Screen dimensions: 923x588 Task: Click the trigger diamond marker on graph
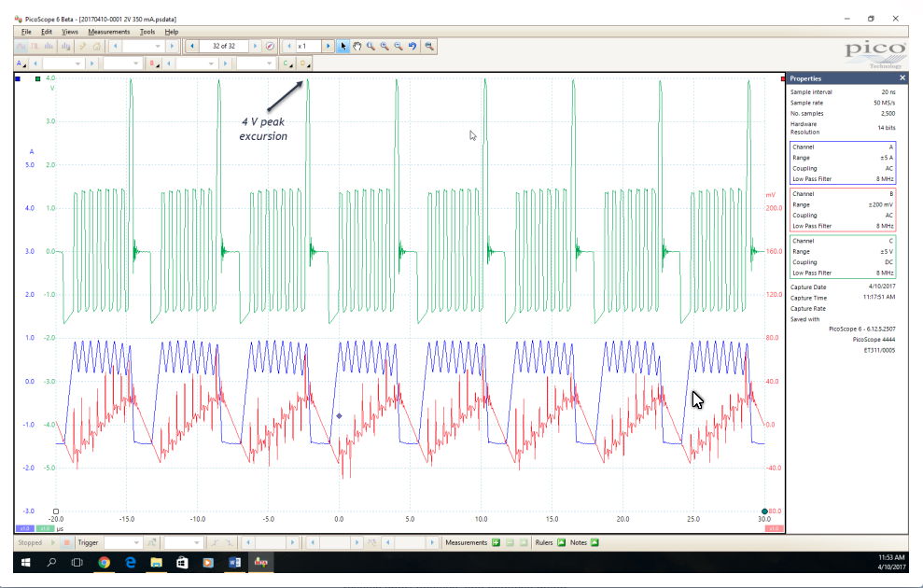point(339,416)
